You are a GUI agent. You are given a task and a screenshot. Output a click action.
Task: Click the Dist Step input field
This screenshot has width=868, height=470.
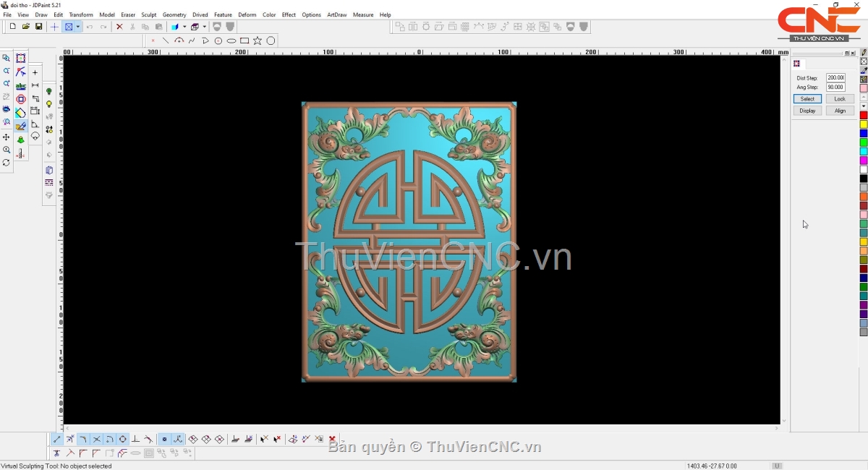point(835,78)
